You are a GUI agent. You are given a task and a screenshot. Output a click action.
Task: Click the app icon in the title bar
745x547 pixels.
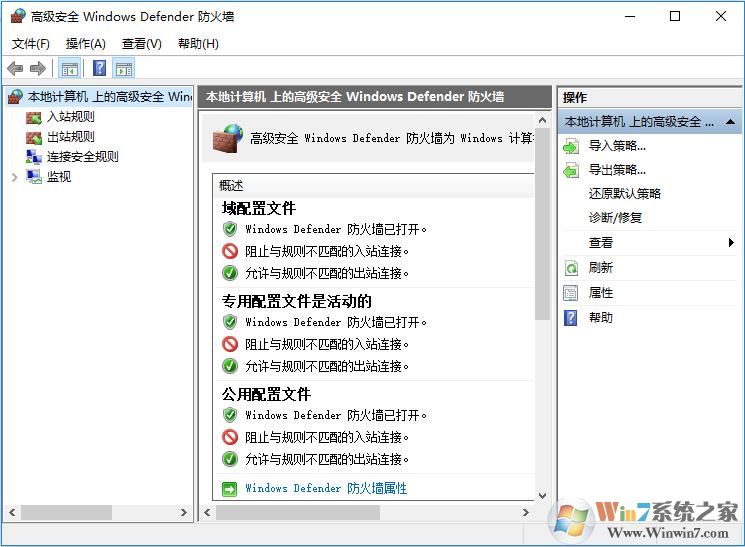coord(18,16)
